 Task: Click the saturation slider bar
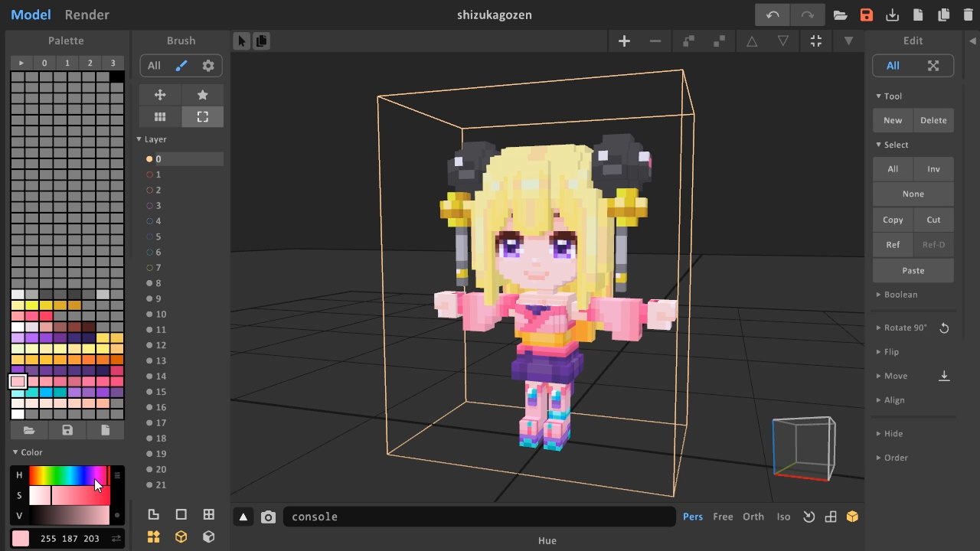click(69, 495)
